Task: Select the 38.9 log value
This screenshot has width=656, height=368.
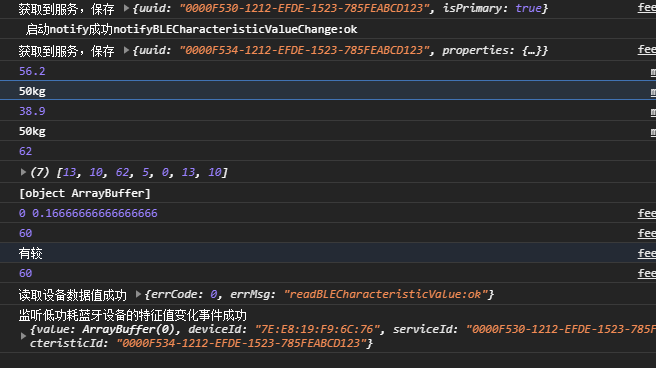Action: pos(32,111)
